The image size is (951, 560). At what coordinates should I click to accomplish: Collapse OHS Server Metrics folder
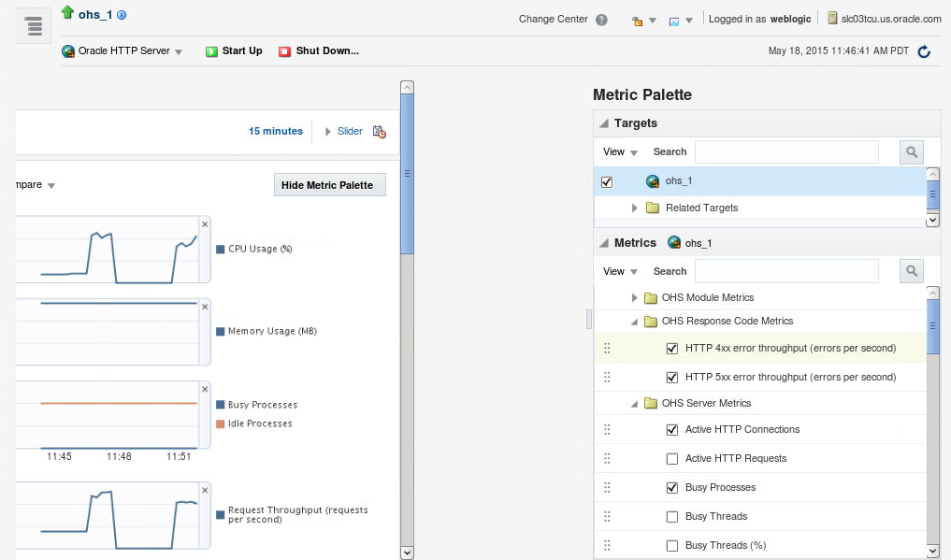(634, 404)
